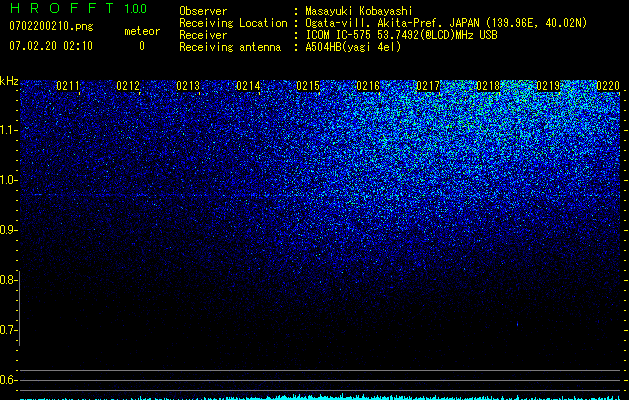The height and width of the screenshot is (400, 629).
Task: Select the A504HB(yagi 4el) antenna text
Action: click(x=353, y=47)
